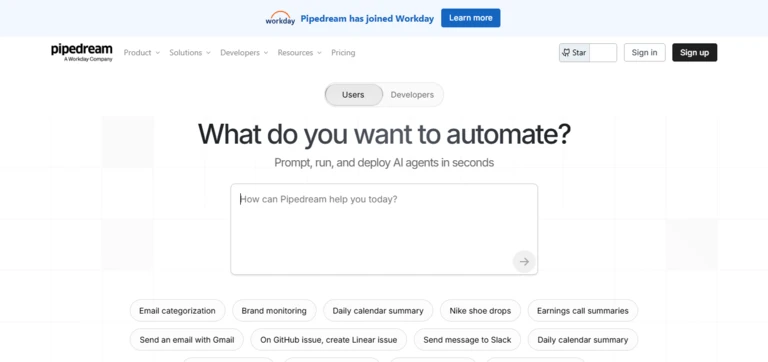Switch to the Users toggle
The width and height of the screenshot is (768, 362).
(x=353, y=95)
